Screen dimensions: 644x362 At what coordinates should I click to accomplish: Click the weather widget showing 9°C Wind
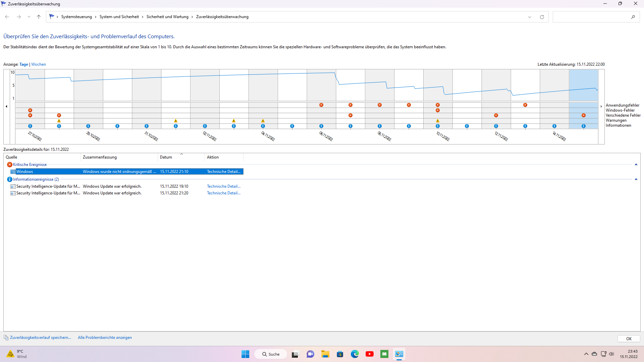point(16,354)
